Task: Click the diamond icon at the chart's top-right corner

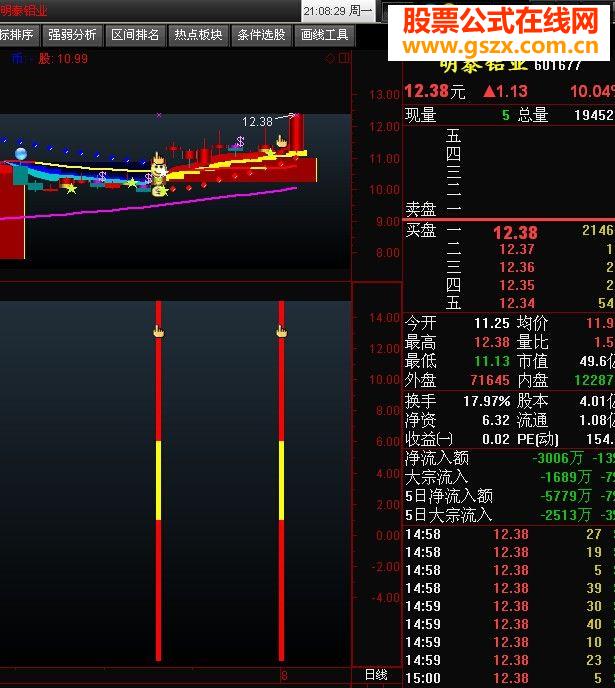Action: (330, 58)
